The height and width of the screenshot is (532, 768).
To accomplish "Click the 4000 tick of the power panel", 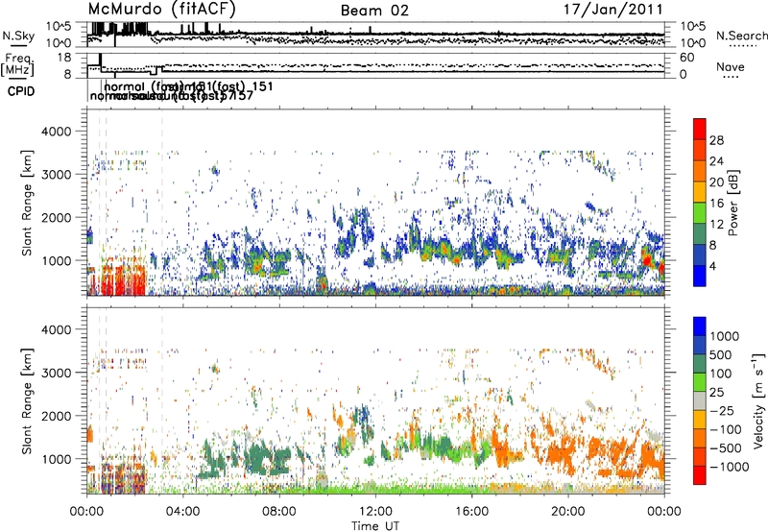I will click(56, 132).
